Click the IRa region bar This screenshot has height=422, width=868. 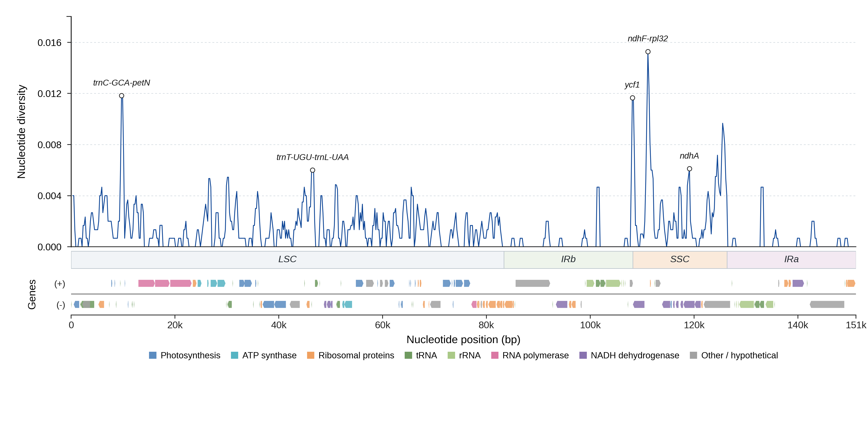791,260
